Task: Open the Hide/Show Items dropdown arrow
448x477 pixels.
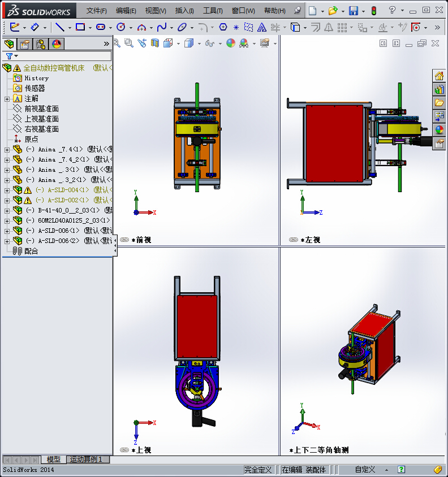Action: pos(220,44)
